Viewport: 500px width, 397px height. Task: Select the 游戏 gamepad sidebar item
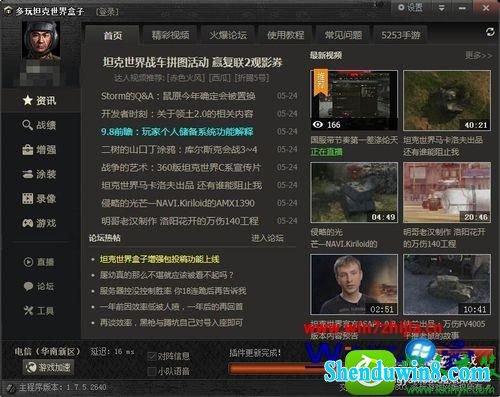(39, 223)
